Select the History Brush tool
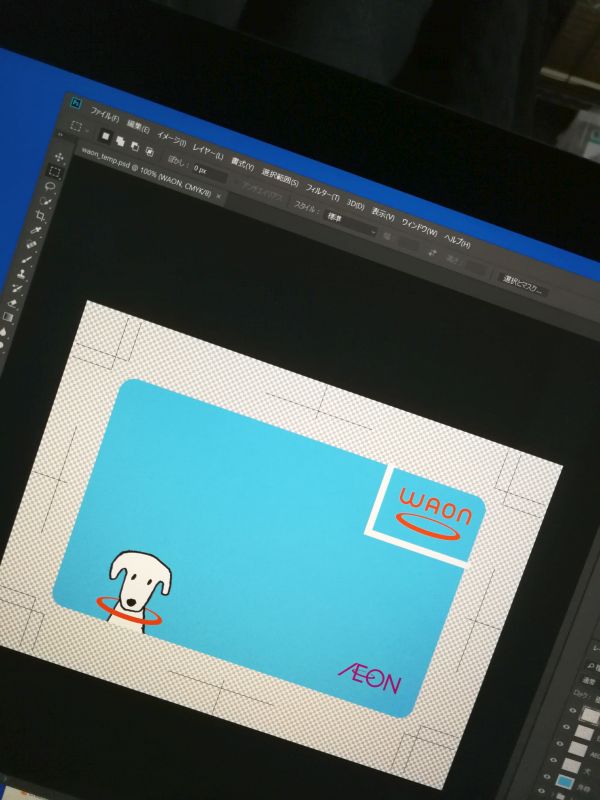 pyautogui.click(x=17, y=289)
